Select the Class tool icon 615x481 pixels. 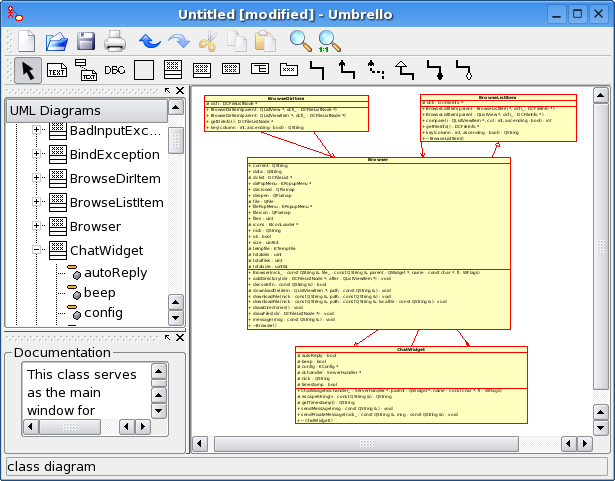tap(173, 70)
